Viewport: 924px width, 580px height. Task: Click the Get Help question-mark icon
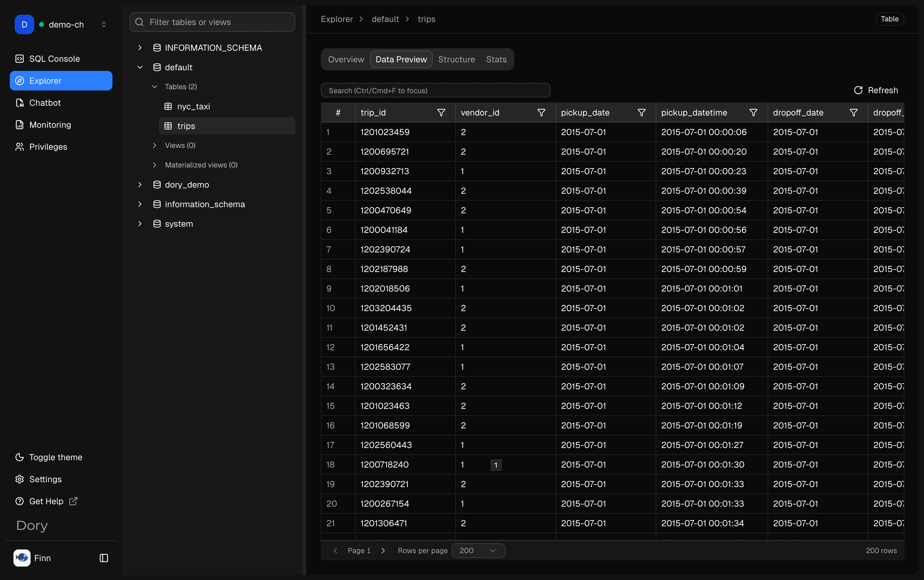click(20, 501)
